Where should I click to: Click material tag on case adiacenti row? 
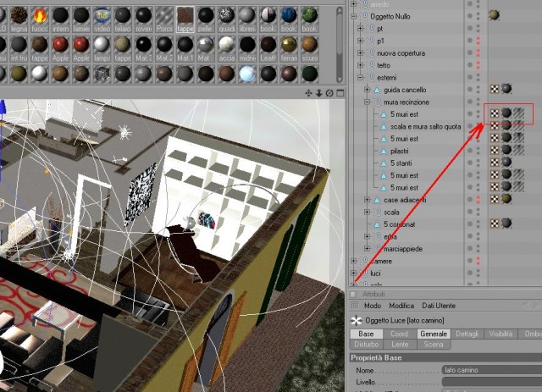click(506, 199)
